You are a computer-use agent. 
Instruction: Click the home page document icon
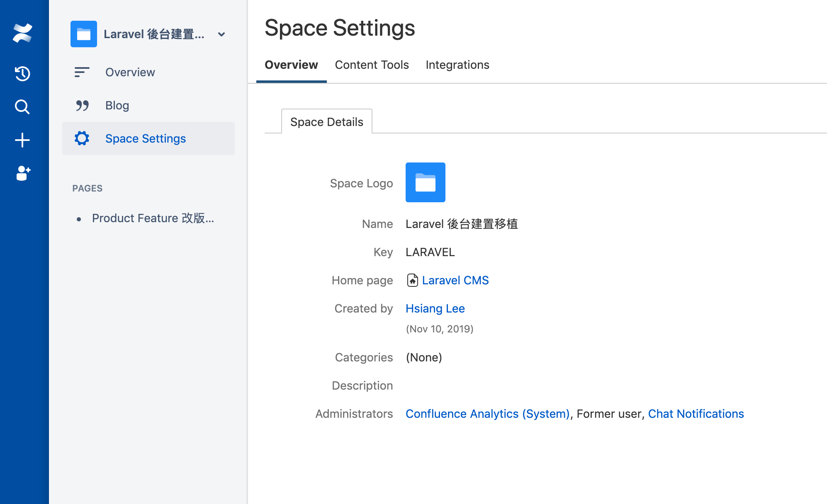[x=412, y=280]
